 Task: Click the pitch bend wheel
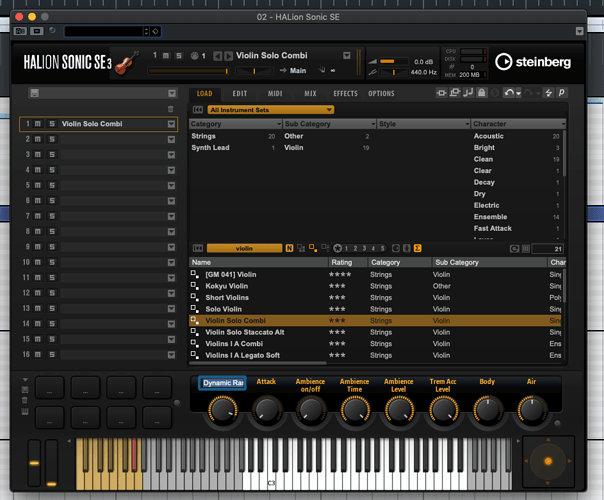click(x=34, y=463)
